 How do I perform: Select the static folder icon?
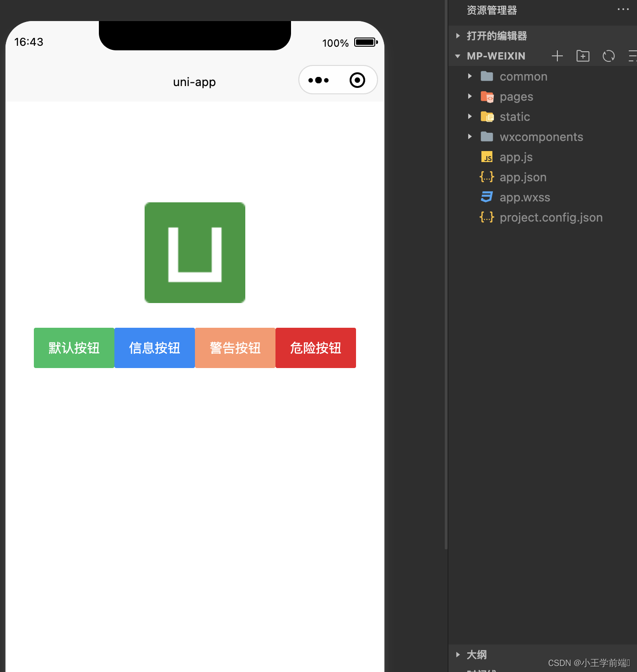(x=487, y=117)
